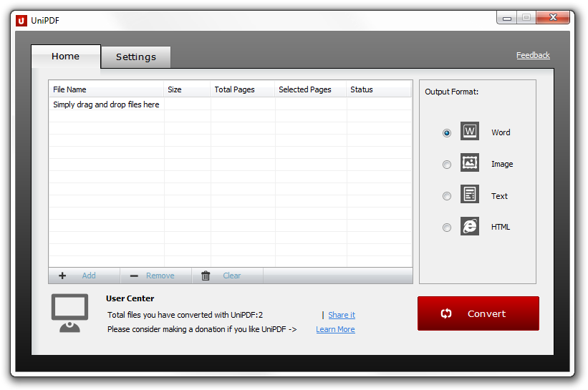Select the HTML output radio button
Screen dimensions: 588x390
[x=447, y=228]
